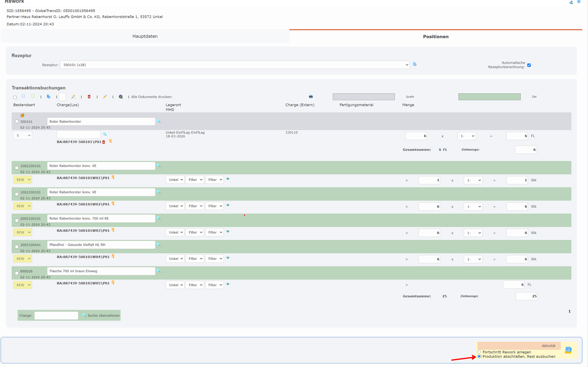Open the REW dropdown for item 3005100441
The height and width of the screenshot is (367, 588).
[23, 259]
